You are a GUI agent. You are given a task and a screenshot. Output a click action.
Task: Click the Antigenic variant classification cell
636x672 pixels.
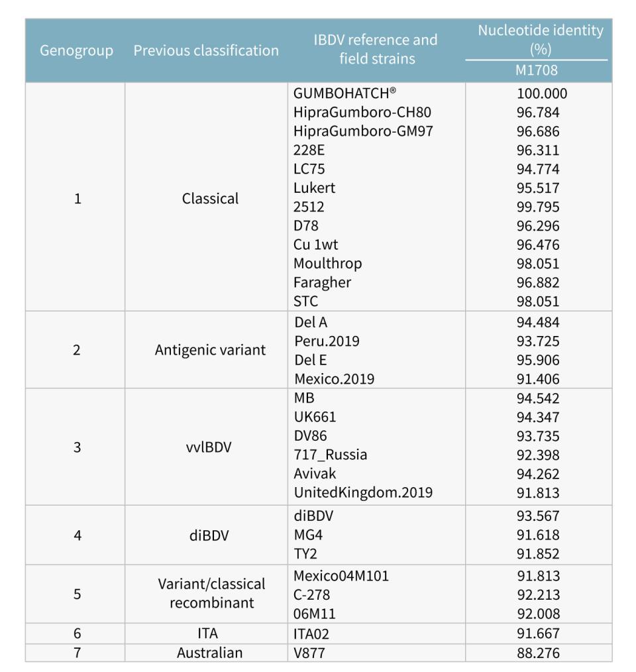[206, 351]
